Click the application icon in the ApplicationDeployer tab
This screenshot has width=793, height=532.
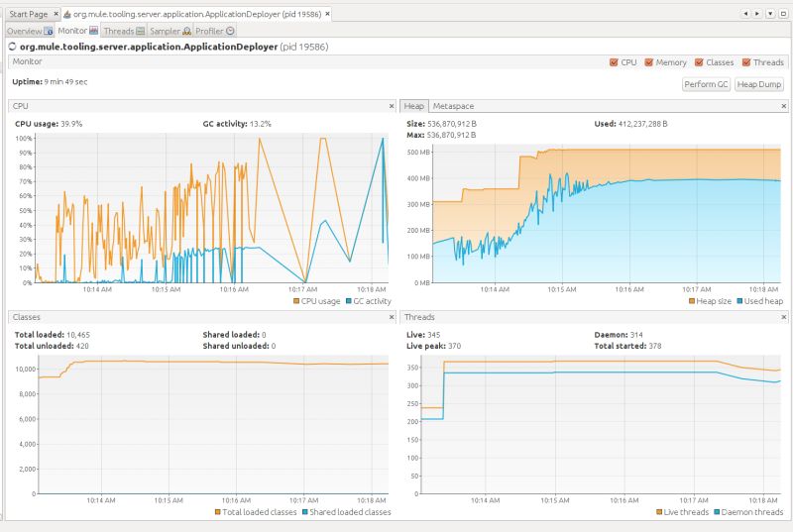pos(67,14)
